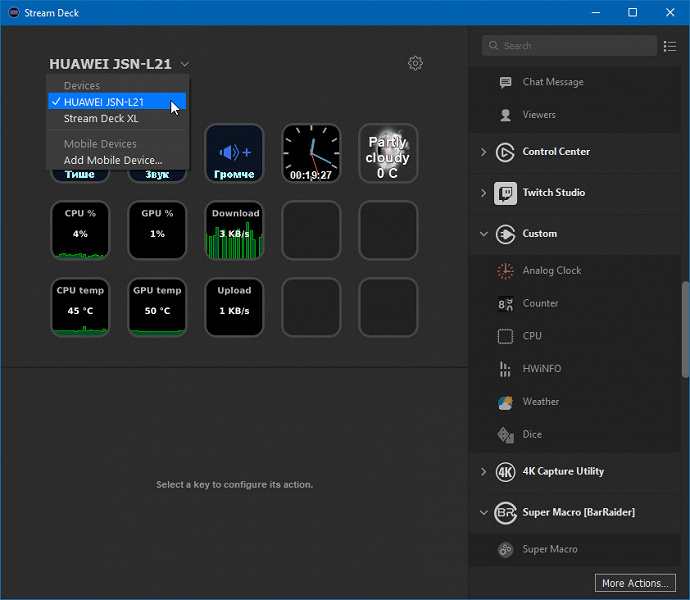Select the Звук key
The width and height of the screenshot is (690, 600).
tap(157, 176)
